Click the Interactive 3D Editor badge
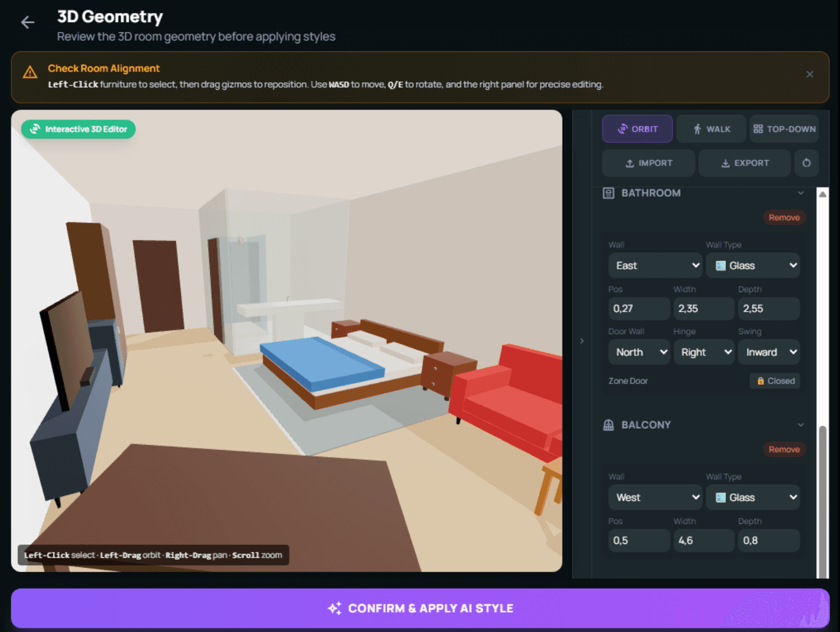 tap(78, 129)
